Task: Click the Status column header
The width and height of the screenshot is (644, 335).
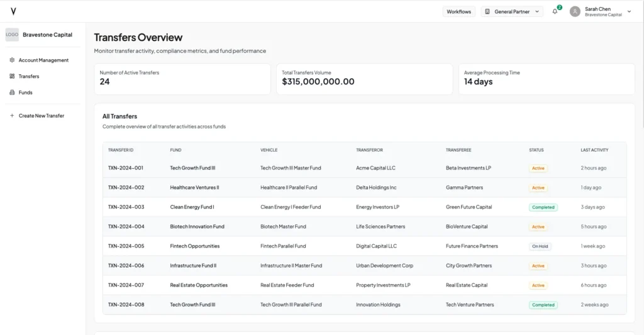Action: click(536, 150)
